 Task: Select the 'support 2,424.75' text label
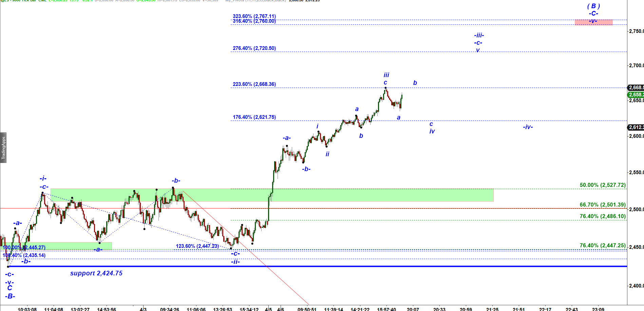point(96,273)
